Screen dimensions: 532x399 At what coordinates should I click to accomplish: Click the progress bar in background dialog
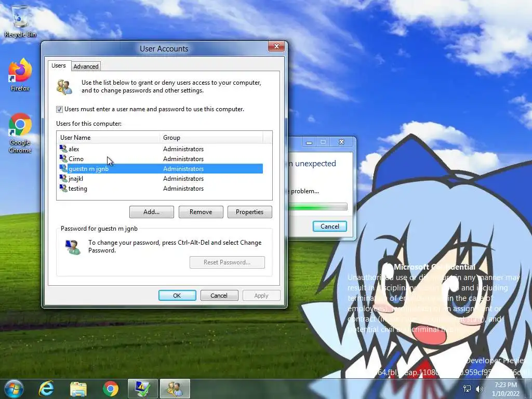(x=317, y=207)
